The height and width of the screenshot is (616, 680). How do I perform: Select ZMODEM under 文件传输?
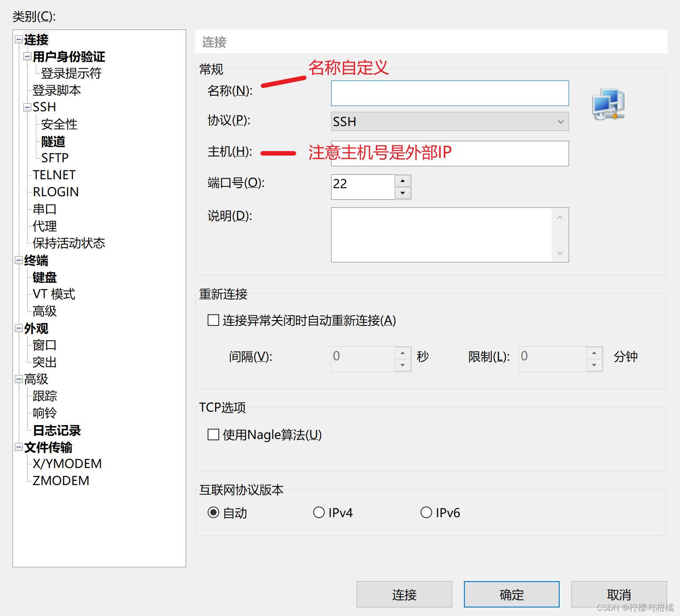[x=60, y=480]
